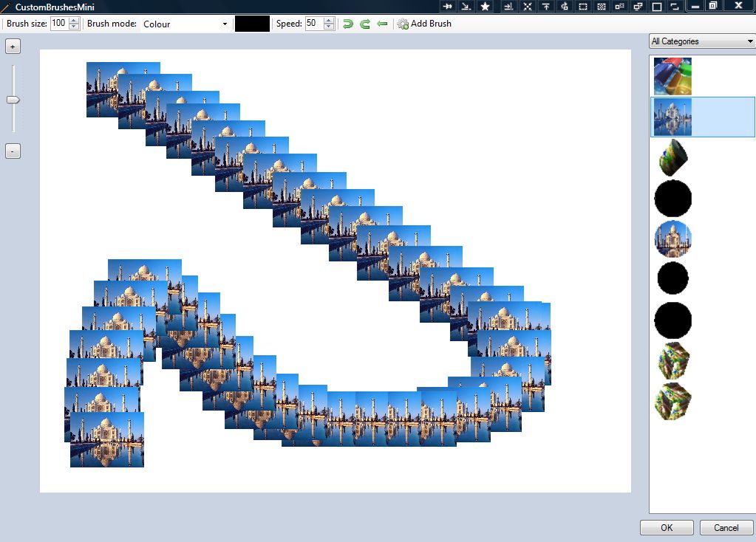
Task: Click the minus zoom button
Action: click(12, 151)
